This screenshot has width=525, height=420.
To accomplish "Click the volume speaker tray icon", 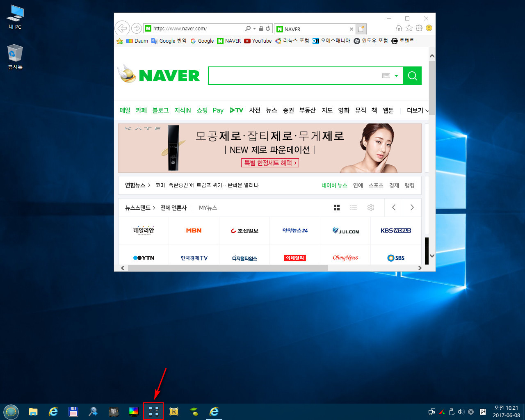I will pos(461,412).
